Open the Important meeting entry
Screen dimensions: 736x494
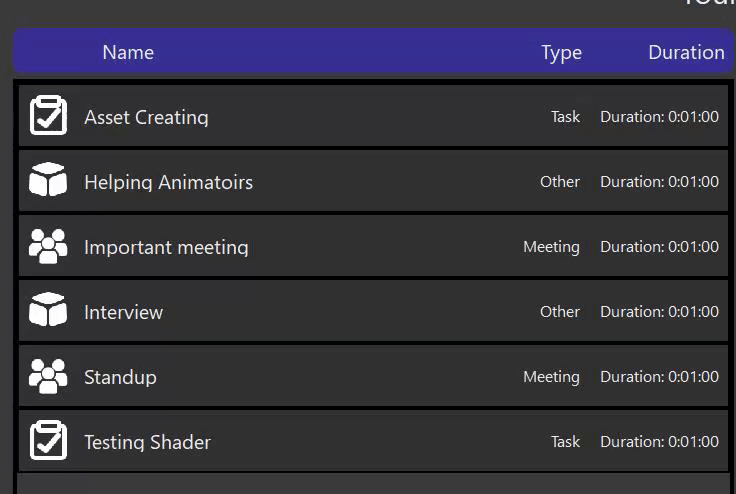[166, 247]
